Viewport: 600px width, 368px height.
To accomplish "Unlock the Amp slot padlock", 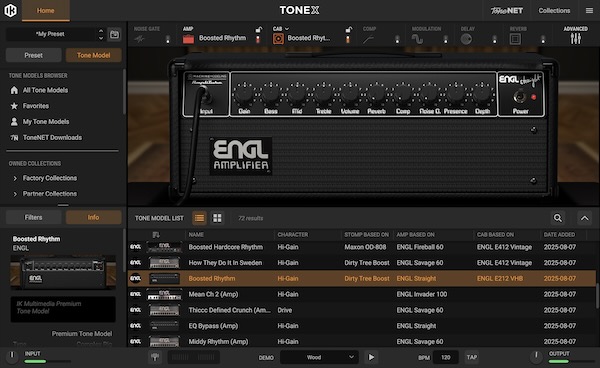I will coord(259,29).
